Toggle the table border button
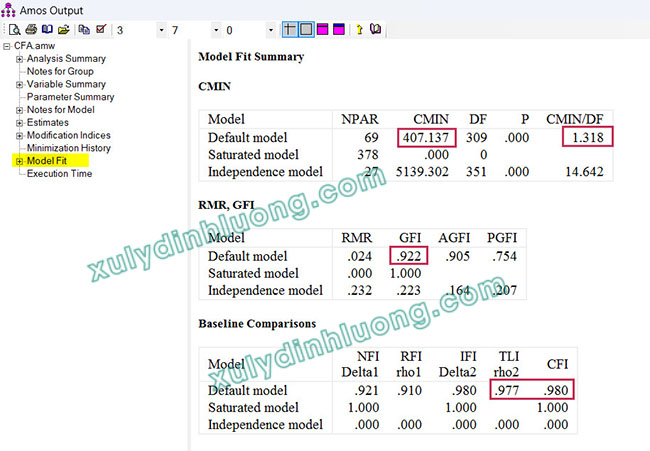This screenshot has height=451, width=650. pos(305,30)
